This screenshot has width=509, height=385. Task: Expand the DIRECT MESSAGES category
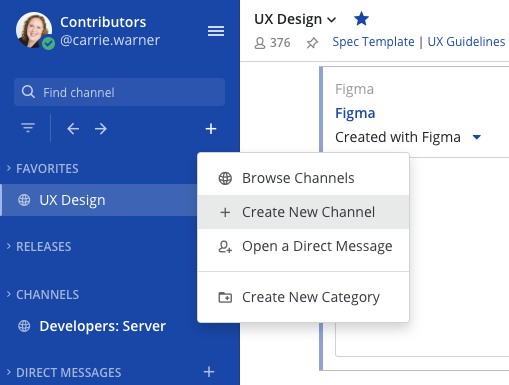point(64,372)
